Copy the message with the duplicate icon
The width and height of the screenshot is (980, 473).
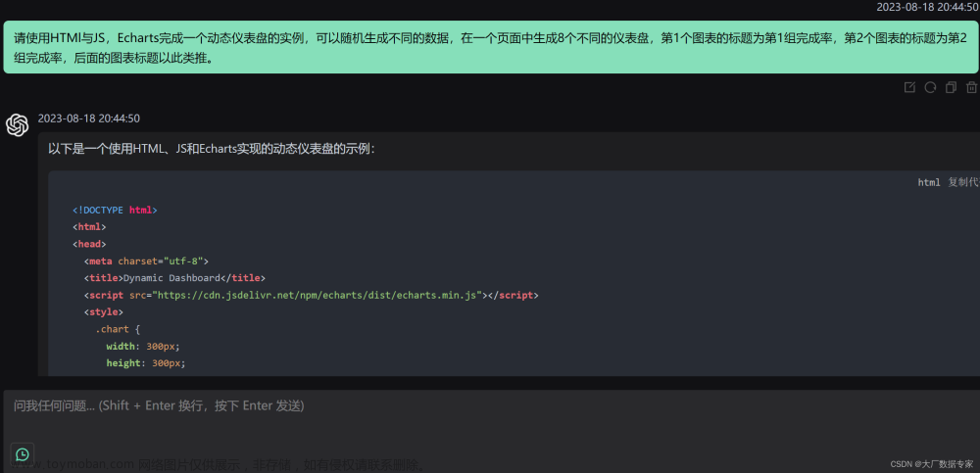click(951, 88)
